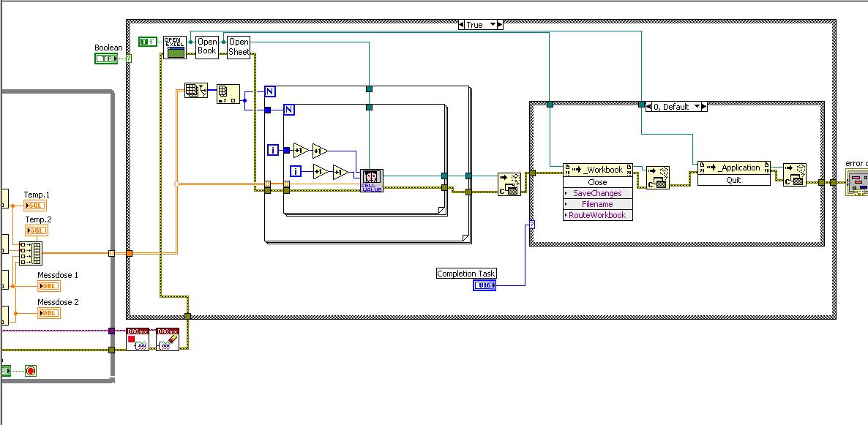Click the Completion Task U16 control terminal
The height and width of the screenshot is (425, 868).
click(484, 285)
